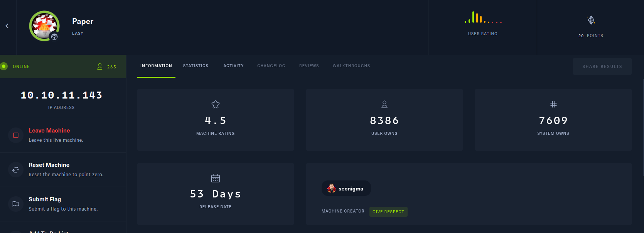This screenshot has width=644, height=233.
Task: Click the hash icon above System Owns
Action: coord(553,104)
